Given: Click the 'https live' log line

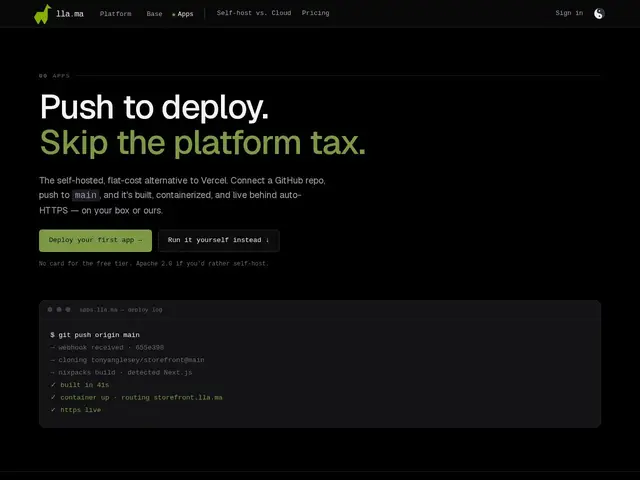Looking at the screenshot, I should (x=76, y=410).
